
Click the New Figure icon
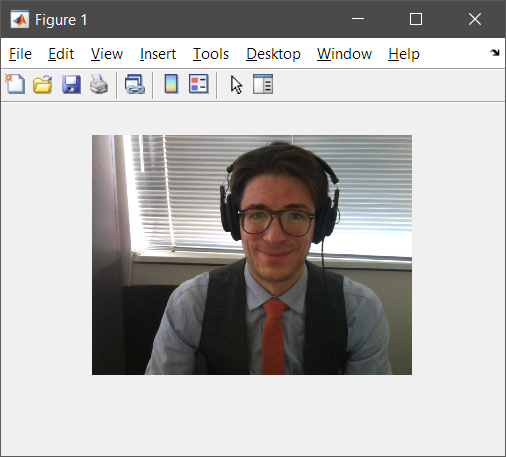pyautogui.click(x=15, y=84)
